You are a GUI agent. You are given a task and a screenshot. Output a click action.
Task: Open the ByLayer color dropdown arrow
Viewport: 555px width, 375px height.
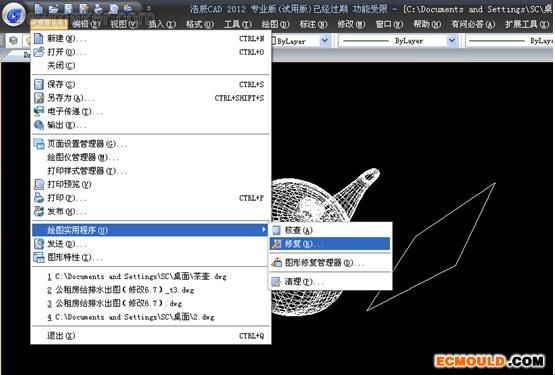click(324, 41)
